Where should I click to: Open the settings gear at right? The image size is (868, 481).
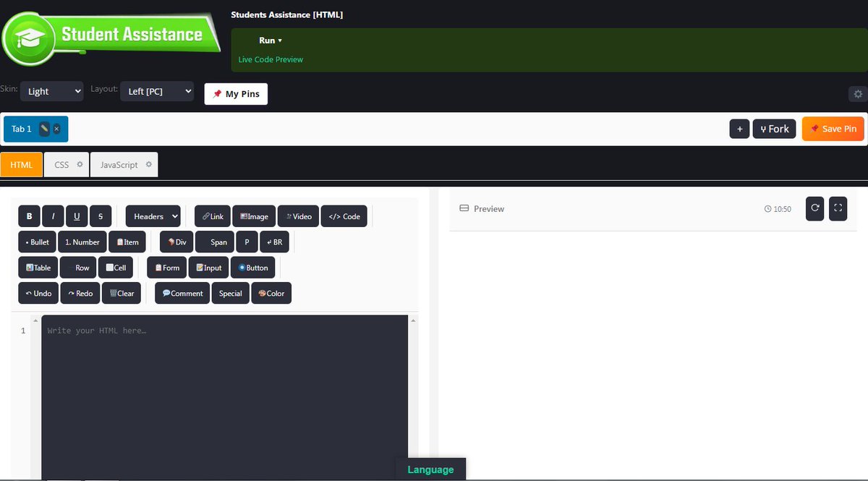pyautogui.click(x=858, y=94)
